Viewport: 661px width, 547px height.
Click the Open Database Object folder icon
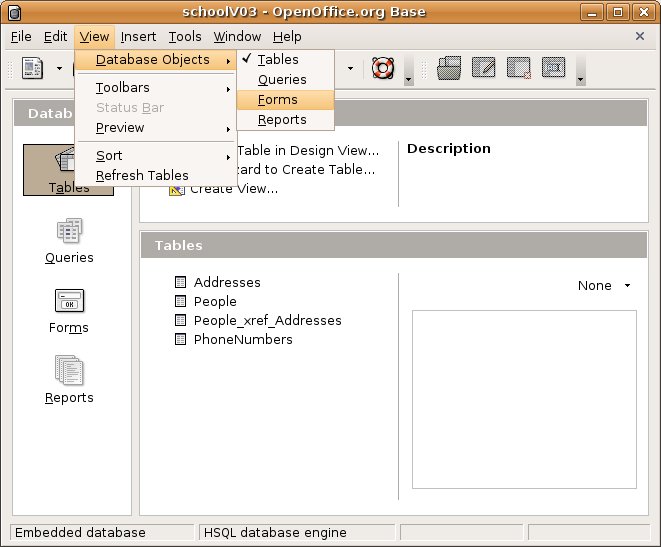pyautogui.click(x=449, y=67)
